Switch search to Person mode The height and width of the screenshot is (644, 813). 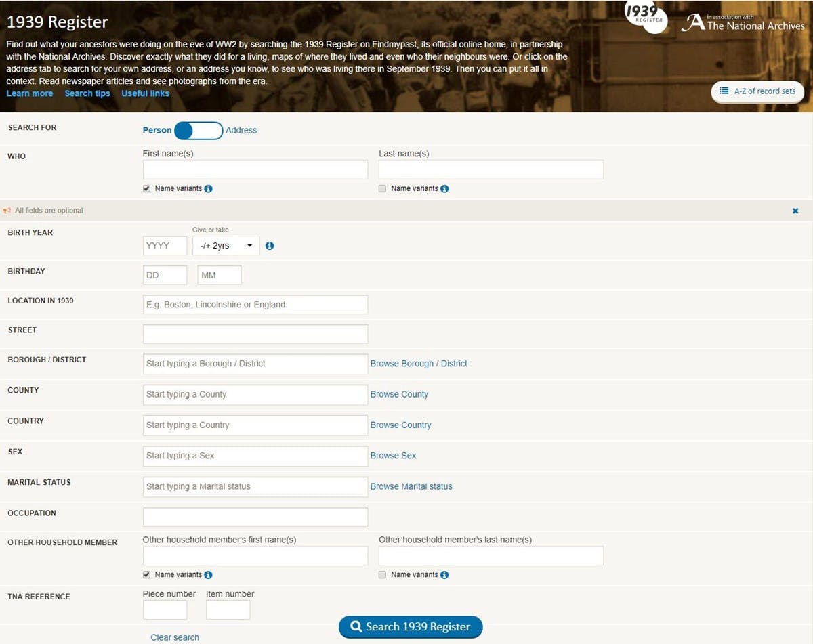(x=157, y=131)
